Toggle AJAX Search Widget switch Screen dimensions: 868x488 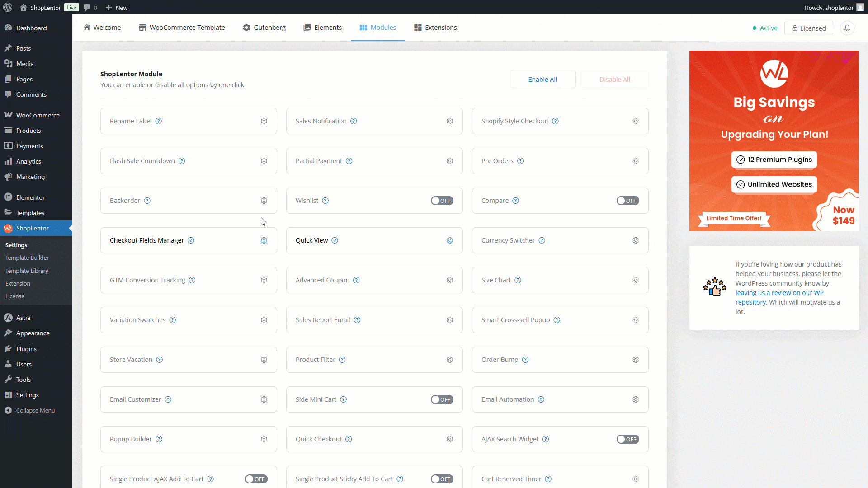[627, 439]
